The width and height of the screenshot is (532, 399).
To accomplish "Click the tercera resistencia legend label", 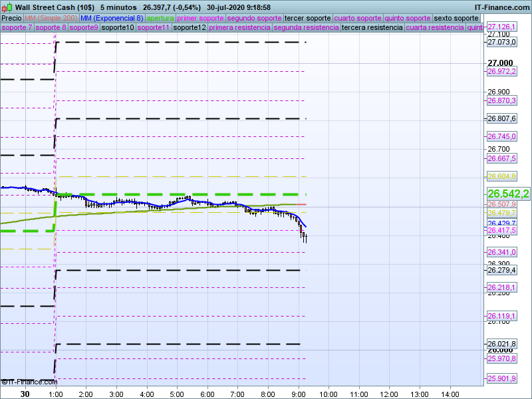I will click(372, 28).
